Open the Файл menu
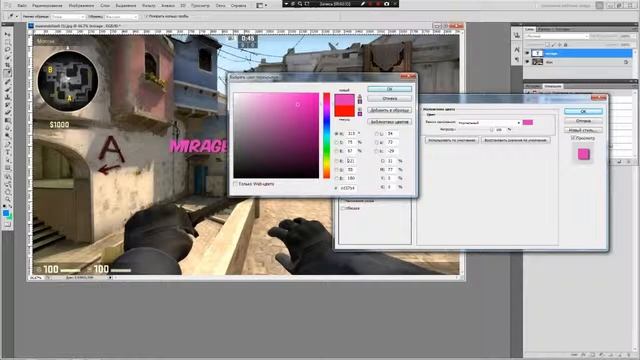The height and width of the screenshot is (360, 640). tap(22, 6)
